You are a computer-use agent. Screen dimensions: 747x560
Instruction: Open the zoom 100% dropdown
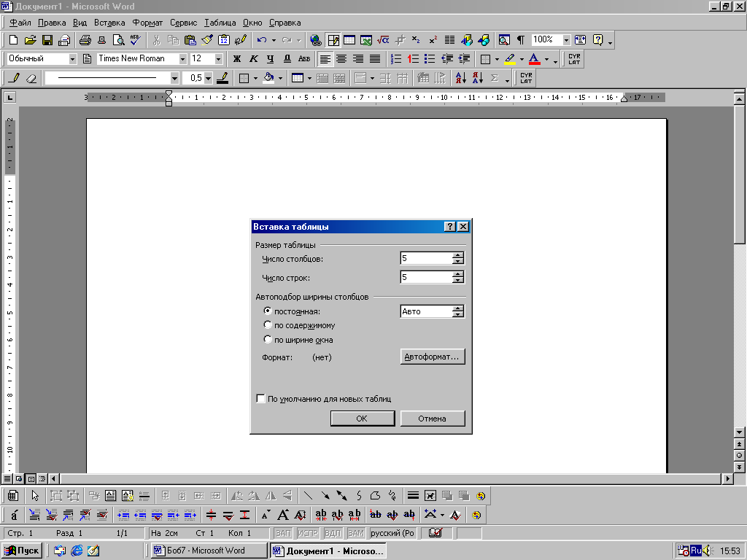(x=566, y=40)
